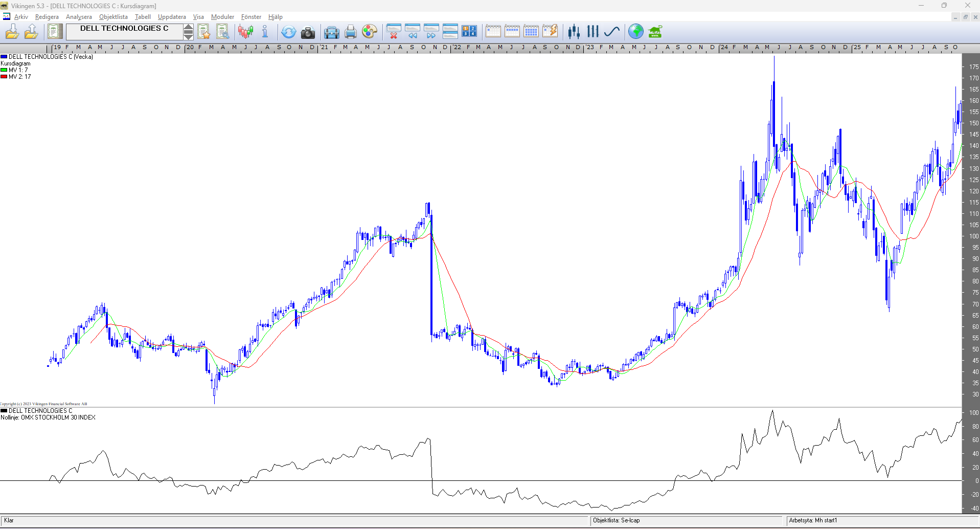
Task: Click the red MV 2: 17 color swatch
Action: click(x=4, y=77)
